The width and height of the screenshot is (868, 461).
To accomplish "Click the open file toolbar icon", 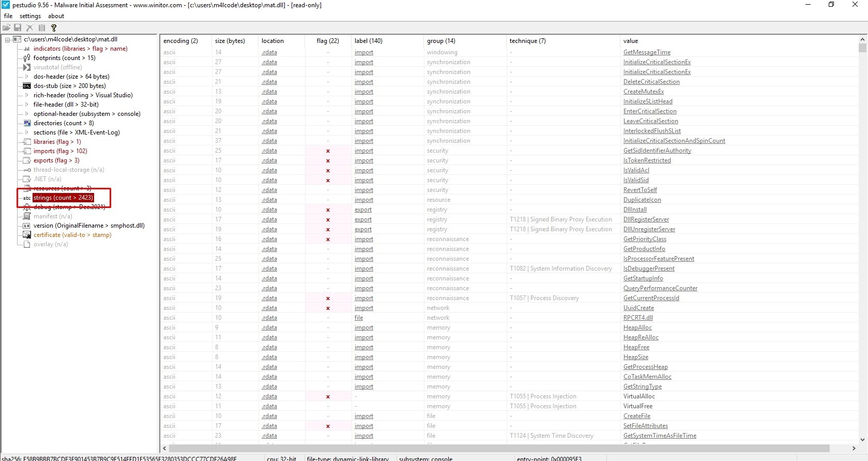I will pos(6,27).
